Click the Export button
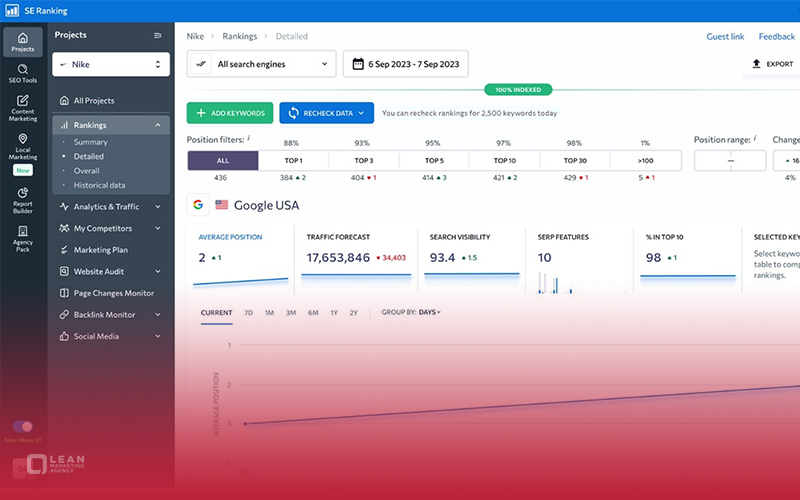The width and height of the screenshot is (800, 500). click(772, 64)
